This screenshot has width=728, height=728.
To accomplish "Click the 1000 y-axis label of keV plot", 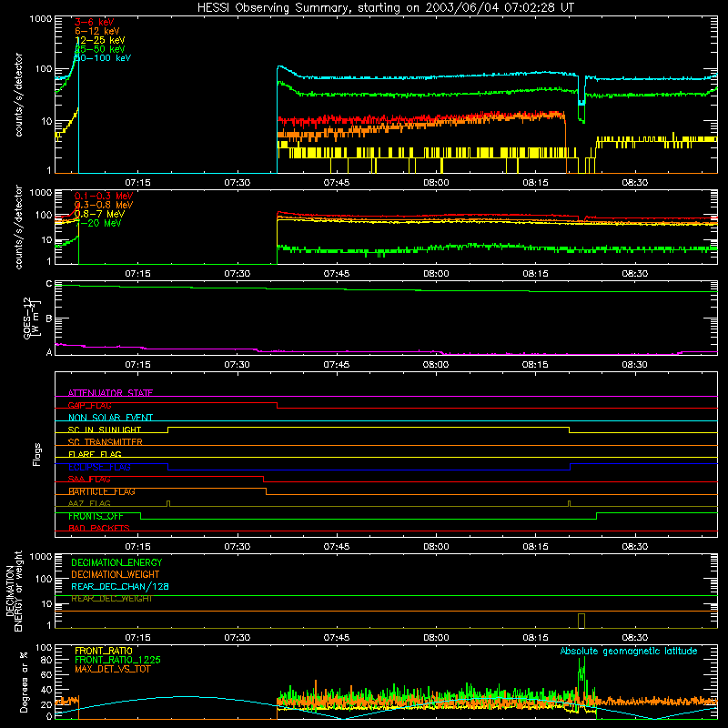I will (x=41, y=19).
